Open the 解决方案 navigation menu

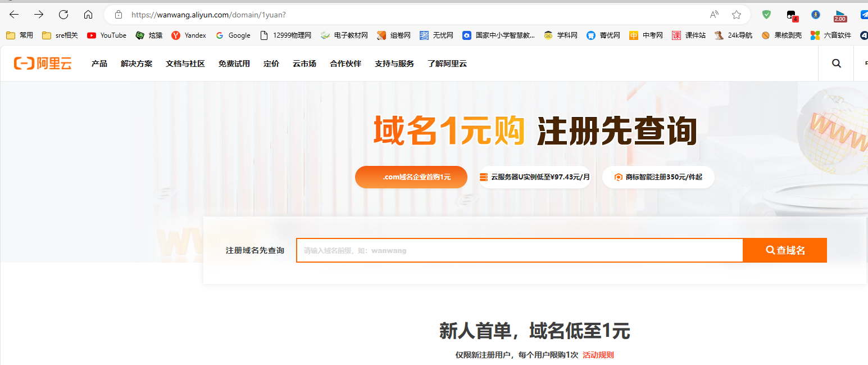(x=137, y=64)
